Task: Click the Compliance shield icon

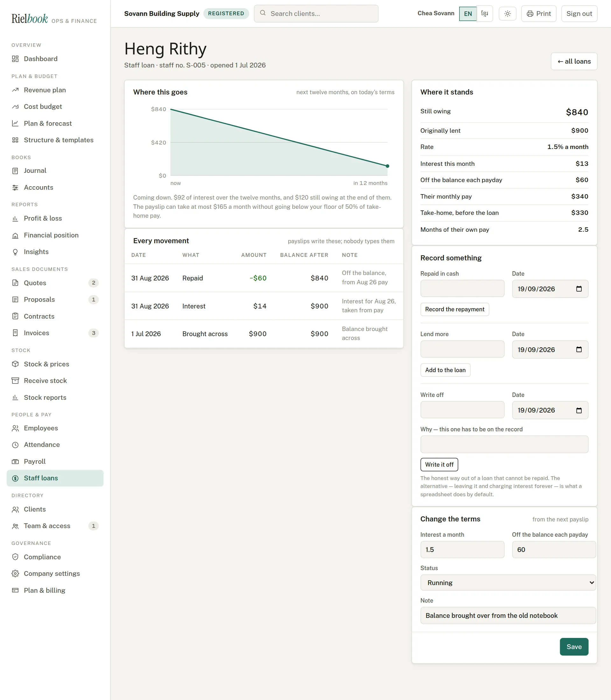Action: point(15,557)
